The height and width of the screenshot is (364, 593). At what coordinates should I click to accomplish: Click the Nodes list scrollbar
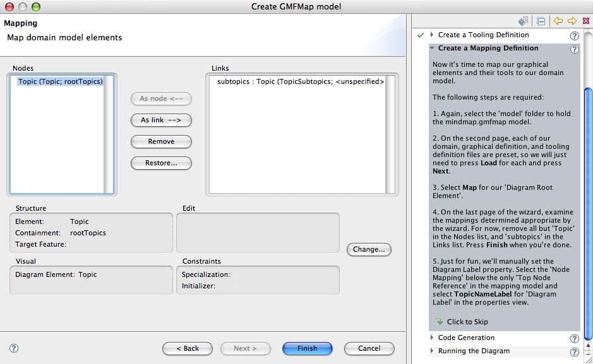click(x=109, y=134)
